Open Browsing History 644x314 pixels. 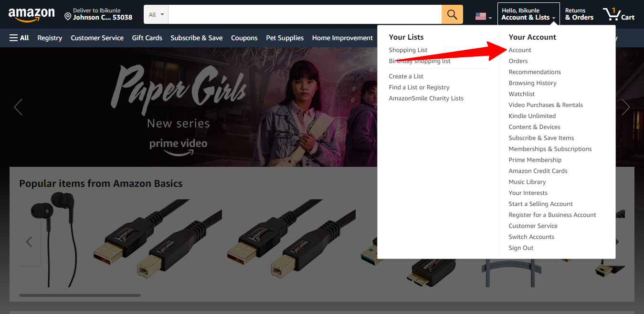tap(533, 83)
